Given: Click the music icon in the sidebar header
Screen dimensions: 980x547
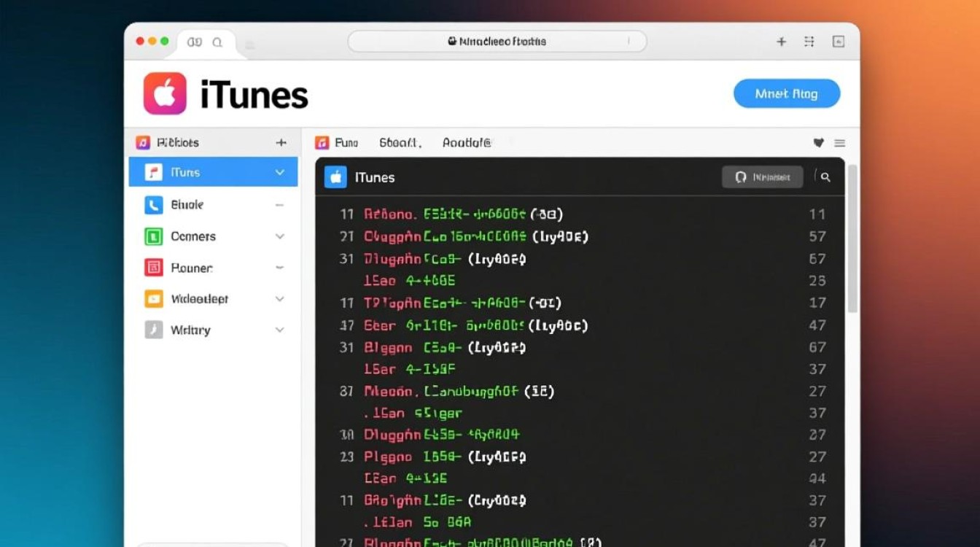Looking at the screenshot, I should tap(143, 142).
